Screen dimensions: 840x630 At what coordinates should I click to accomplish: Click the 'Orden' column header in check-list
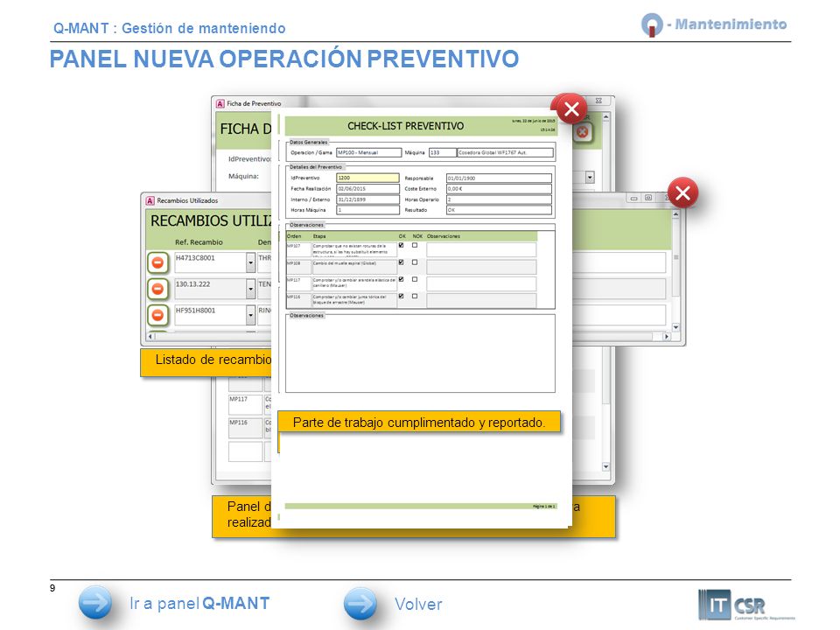pos(294,236)
